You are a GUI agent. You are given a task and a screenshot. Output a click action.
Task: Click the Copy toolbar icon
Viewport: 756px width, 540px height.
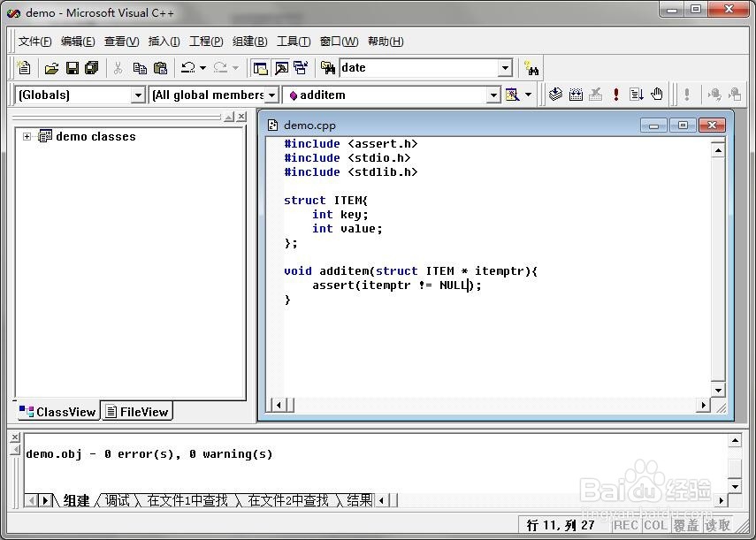point(140,68)
